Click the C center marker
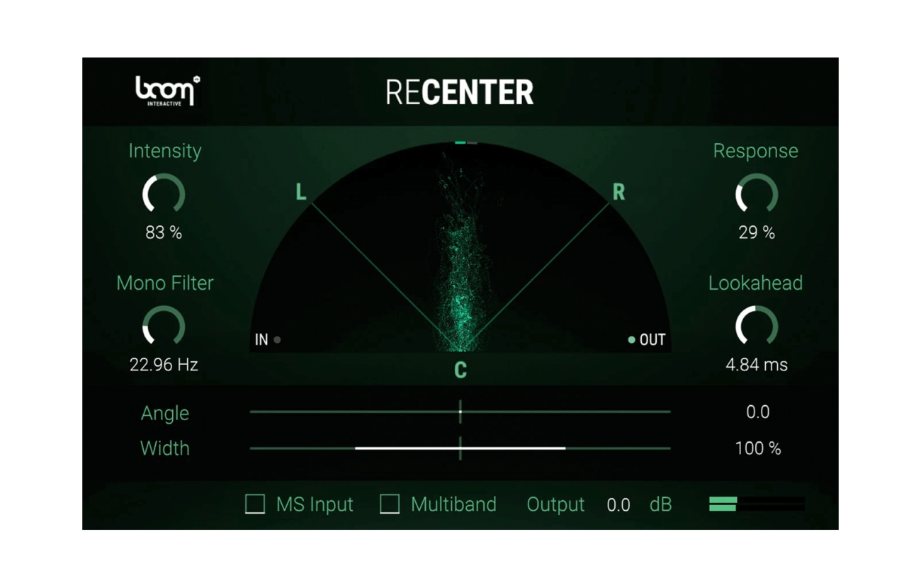The height and width of the screenshot is (588, 921). tap(460, 370)
